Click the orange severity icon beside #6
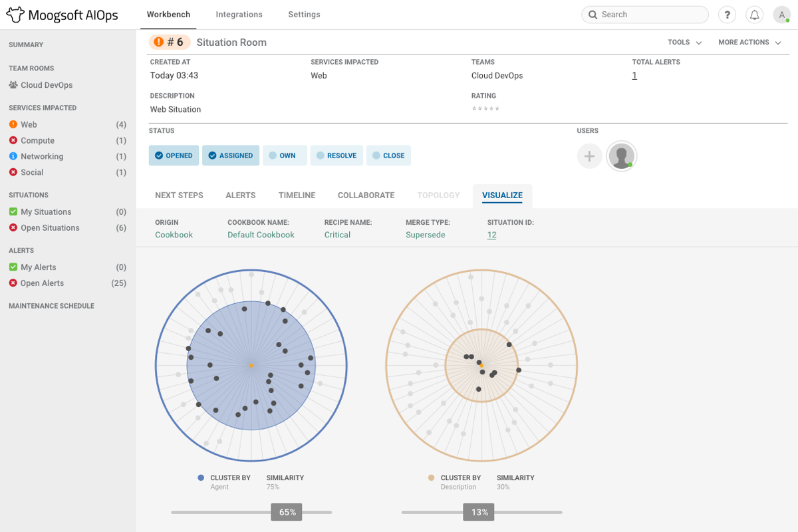 (158, 42)
